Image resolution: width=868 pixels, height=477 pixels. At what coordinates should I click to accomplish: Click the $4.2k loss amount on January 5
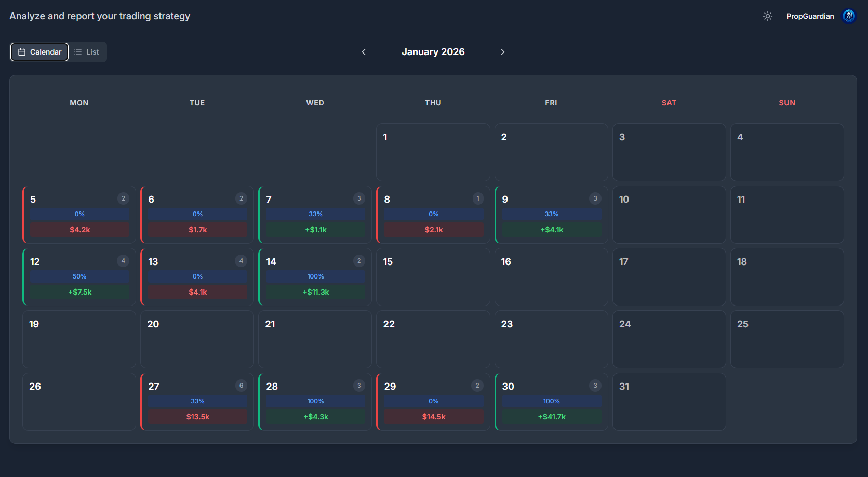click(79, 229)
